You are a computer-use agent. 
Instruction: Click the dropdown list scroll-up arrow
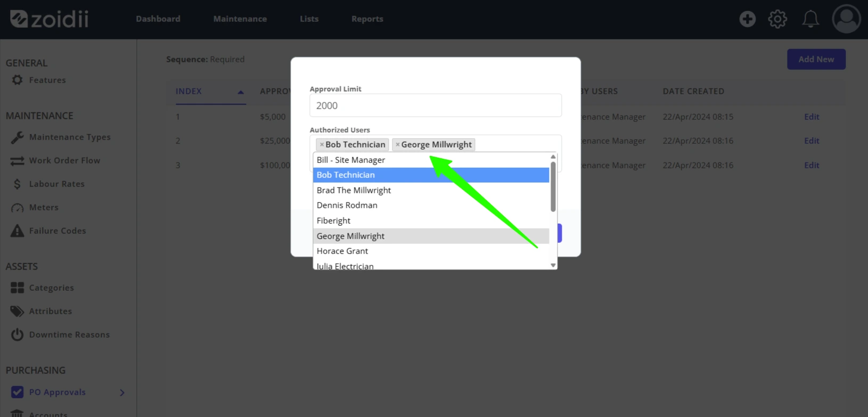pos(553,157)
